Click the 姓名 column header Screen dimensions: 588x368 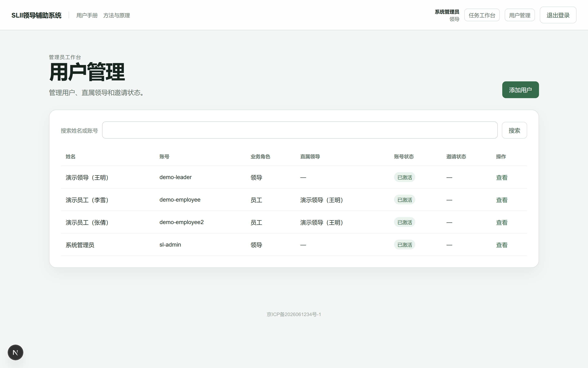[70, 156]
